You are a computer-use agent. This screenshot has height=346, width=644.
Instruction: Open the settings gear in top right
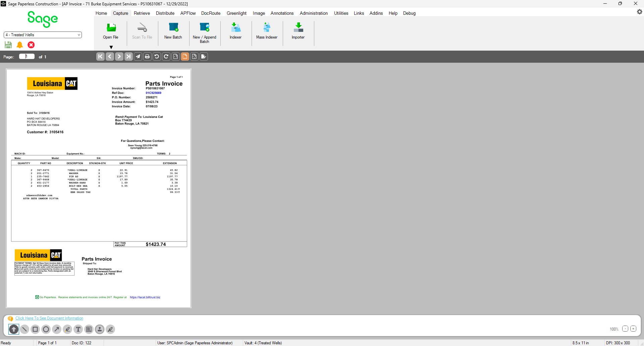tap(639, 12)
